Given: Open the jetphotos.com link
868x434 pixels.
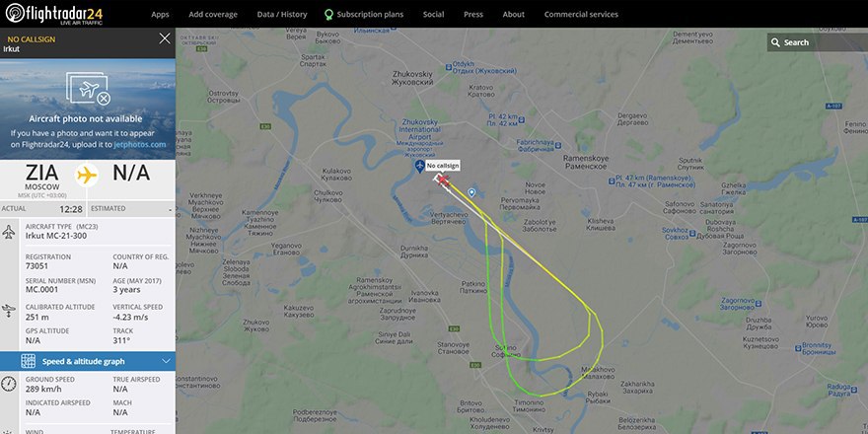Looking at the screenshot, I should 139,144.
